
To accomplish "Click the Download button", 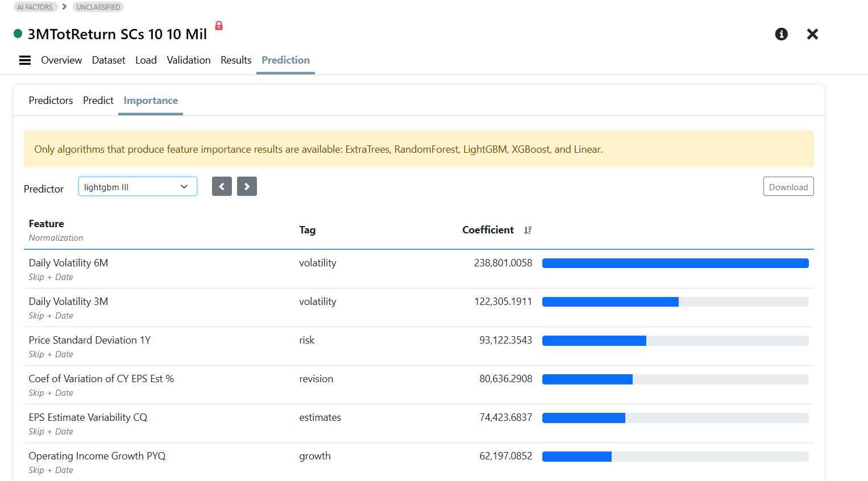I will coord(788,186).
